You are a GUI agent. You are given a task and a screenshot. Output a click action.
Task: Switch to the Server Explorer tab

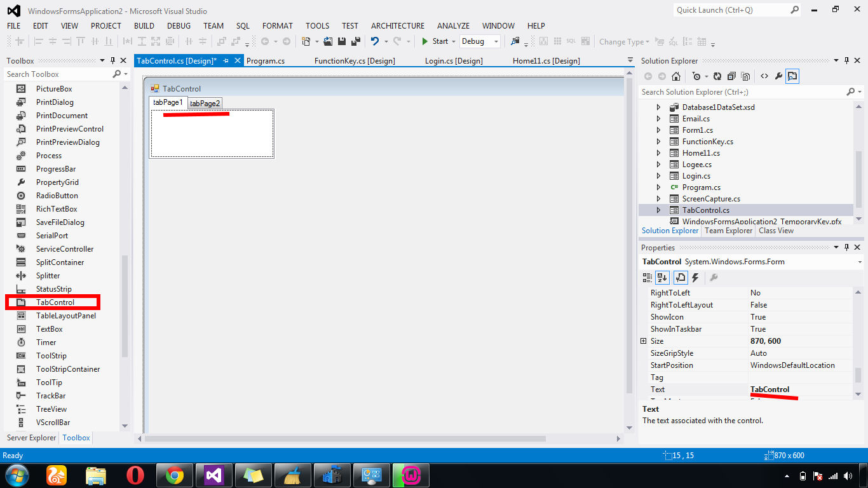[32, 438]
